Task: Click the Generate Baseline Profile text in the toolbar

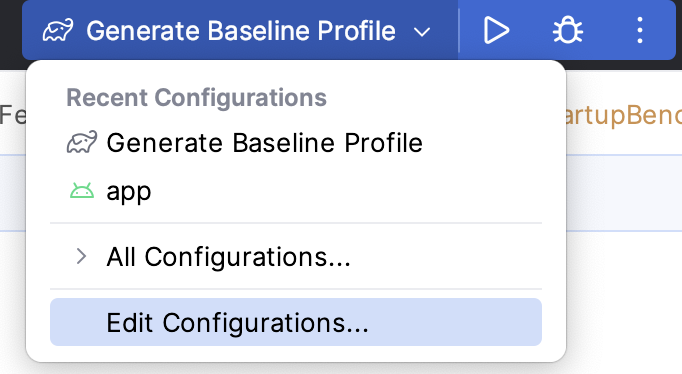Action: (241, 31)
